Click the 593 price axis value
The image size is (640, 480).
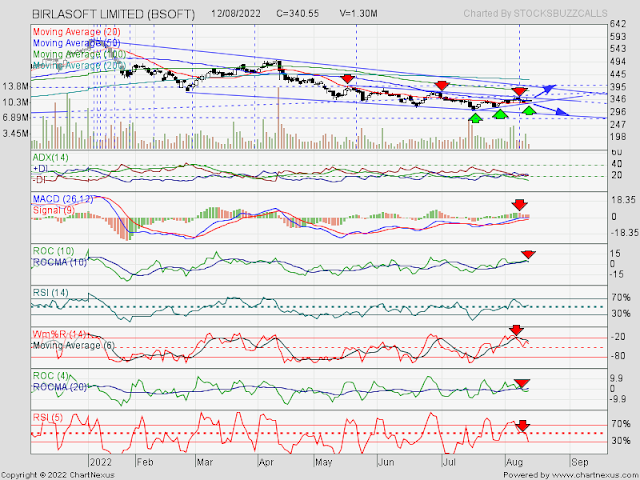click(618, 37)
